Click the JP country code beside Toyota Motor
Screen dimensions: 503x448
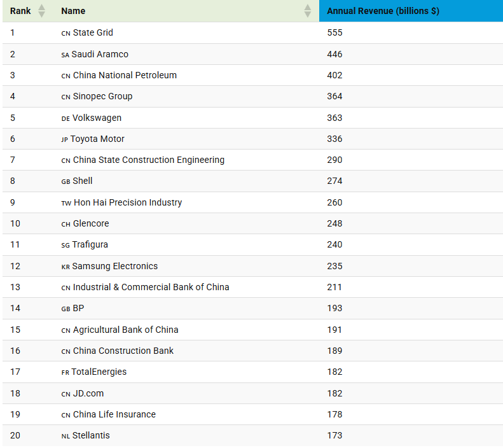[64, 140]
